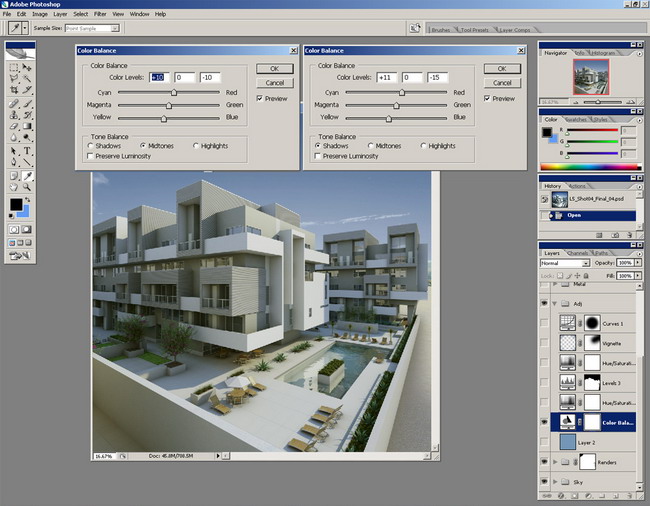The width and height of the screenshot is (650, 506).
Task: Click Yellow-Blue slider in right dialog
Action: pos(389,119)
